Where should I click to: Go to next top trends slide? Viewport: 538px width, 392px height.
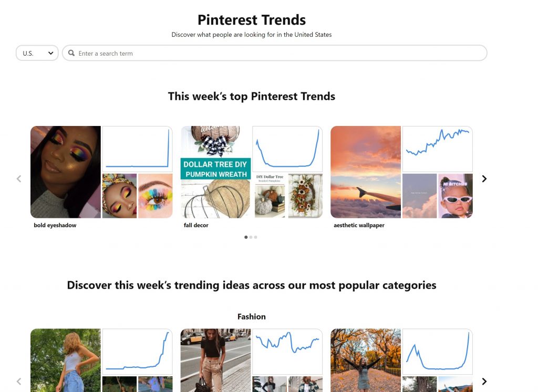coord(484,179)
